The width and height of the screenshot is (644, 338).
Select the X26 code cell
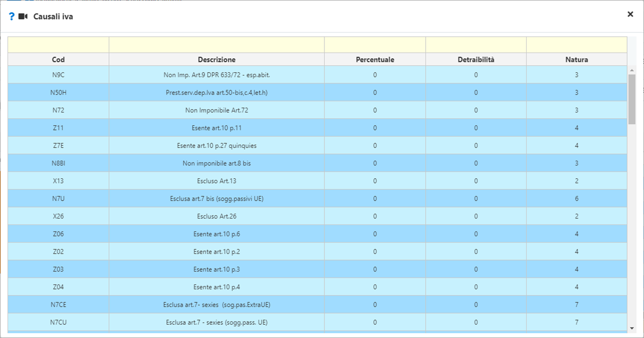coord(58,216)
